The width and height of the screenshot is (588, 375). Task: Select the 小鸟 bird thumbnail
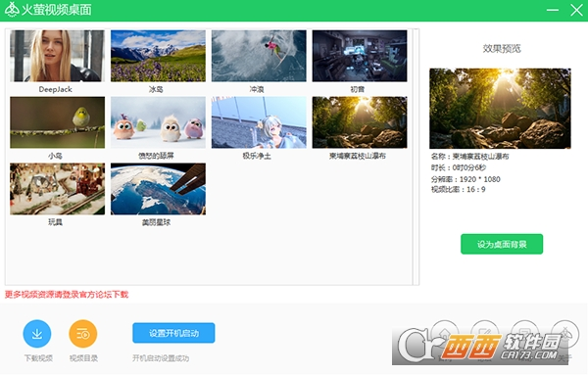(x=58, y=122)
